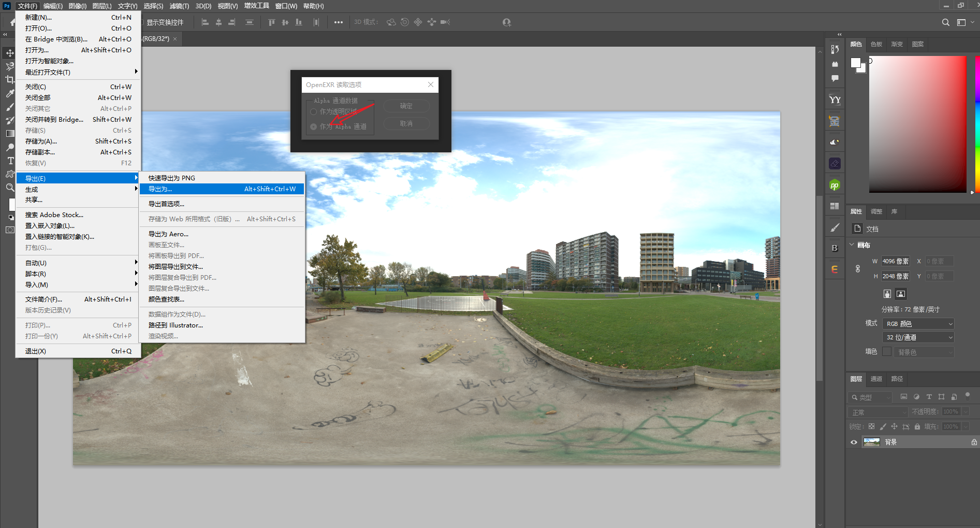The height and width of the screenshot is (528, 980).
Task: Open the YY plugin panel icon
Action: (835, 99)
